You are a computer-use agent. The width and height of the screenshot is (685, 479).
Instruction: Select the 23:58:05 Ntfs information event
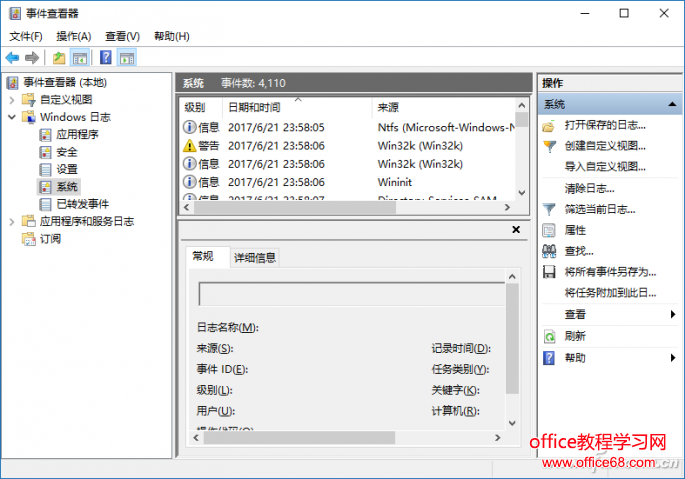click(x=348, y=127)
